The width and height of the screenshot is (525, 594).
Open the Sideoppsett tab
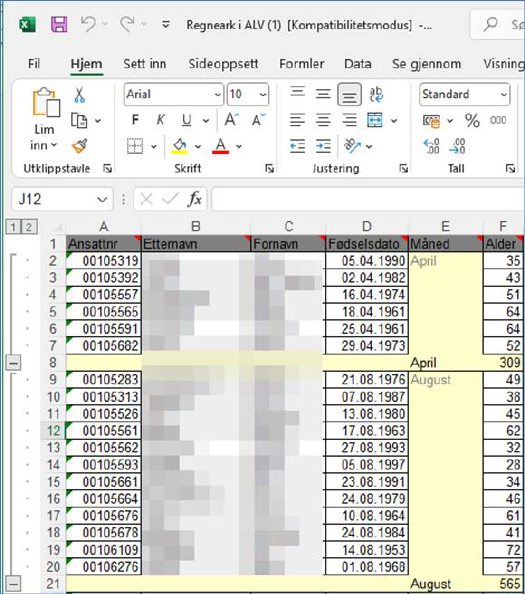[x=223, y=64]
